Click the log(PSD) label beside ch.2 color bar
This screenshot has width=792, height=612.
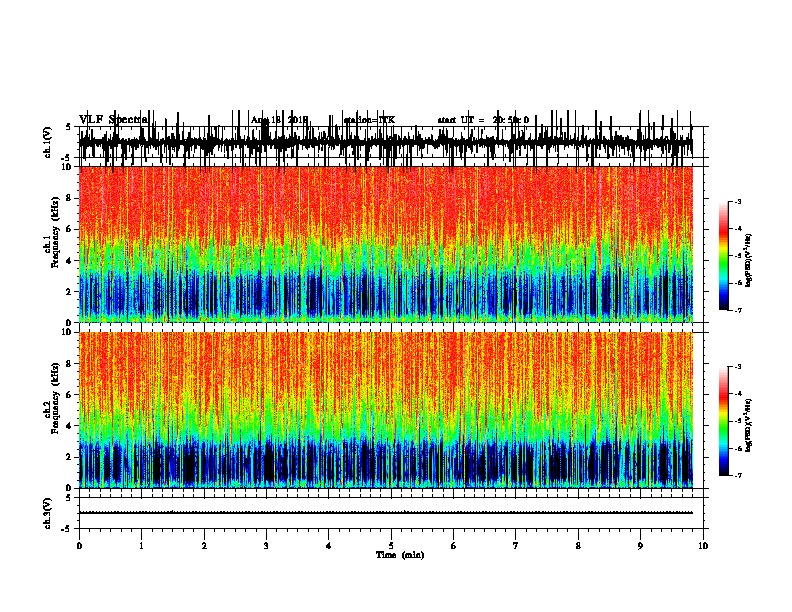749,425
